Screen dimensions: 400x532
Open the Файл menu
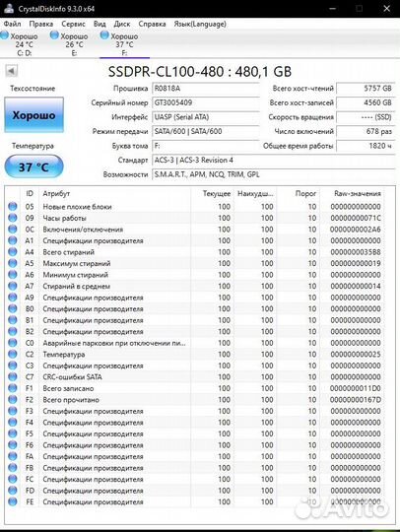pos(12,24)
